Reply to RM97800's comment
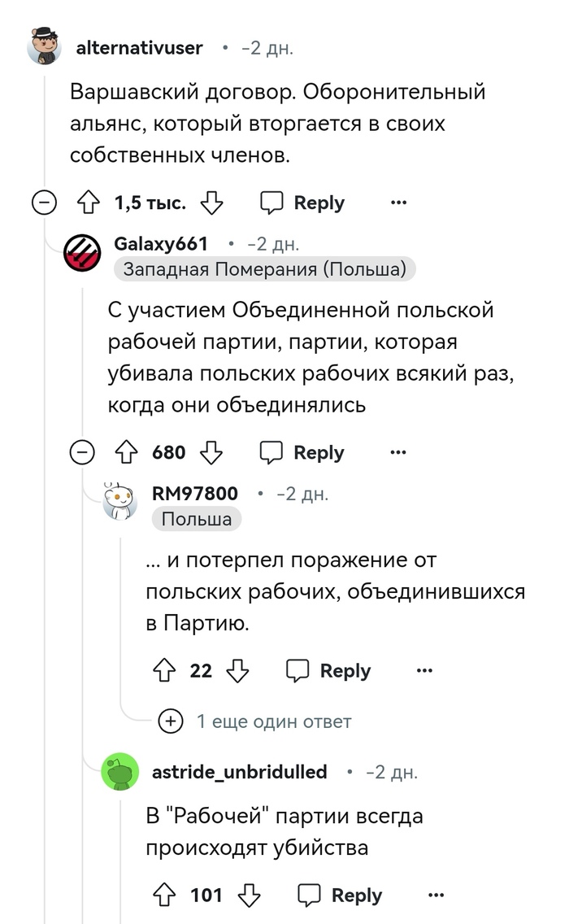The height and width of the screenshot is (924, 569). 329,670
